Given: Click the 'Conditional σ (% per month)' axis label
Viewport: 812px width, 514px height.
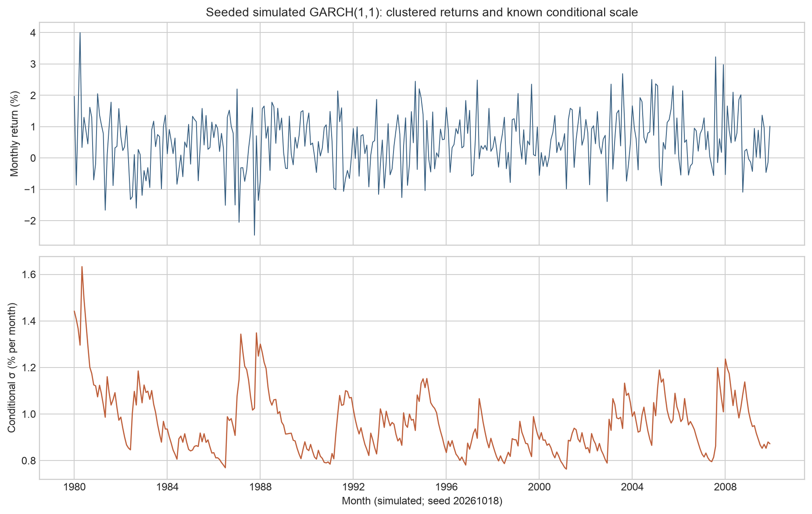Looking at the screenshot, I should 12,368.
